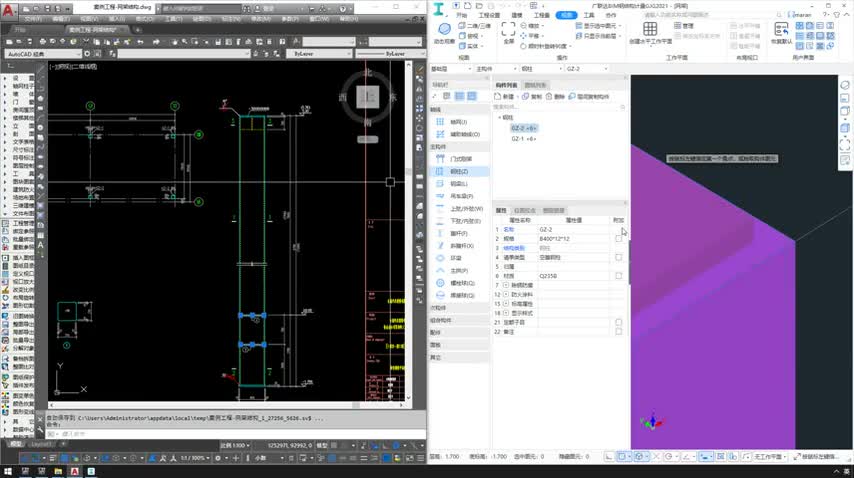The image size is (854, 478).
Task: Tick the 附加 checkbox for 备注 row
Action: (x=619, y=331)
